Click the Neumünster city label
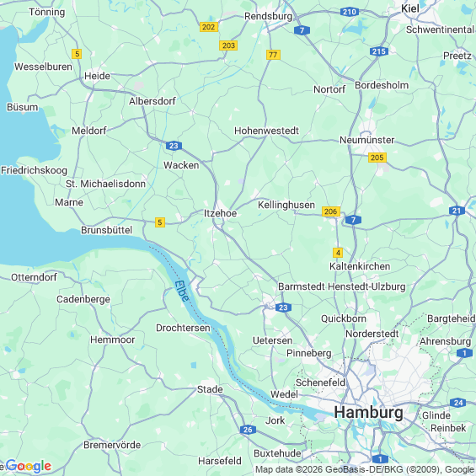 pyautogui.click(x=366, y=140)
